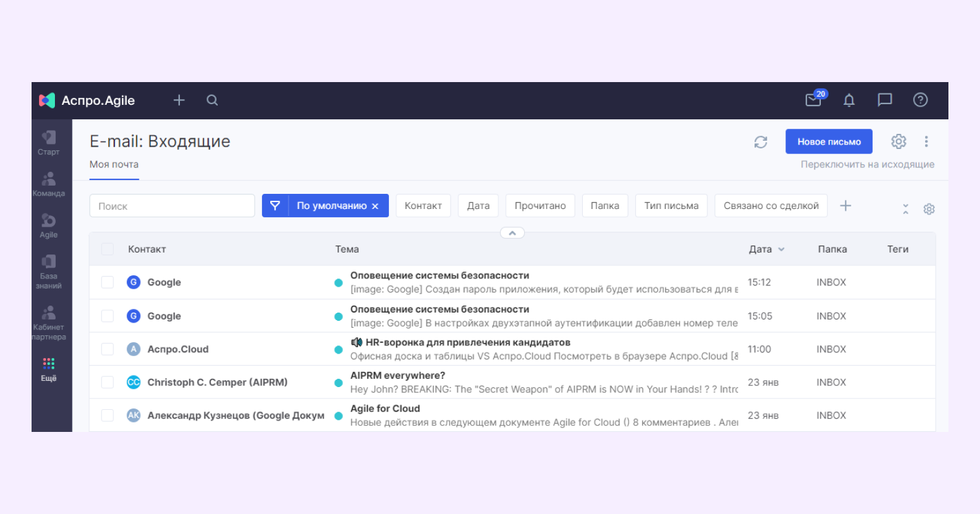
Task: Select checkbox for Google 15:05 email
Action: [x=107, y=316]
